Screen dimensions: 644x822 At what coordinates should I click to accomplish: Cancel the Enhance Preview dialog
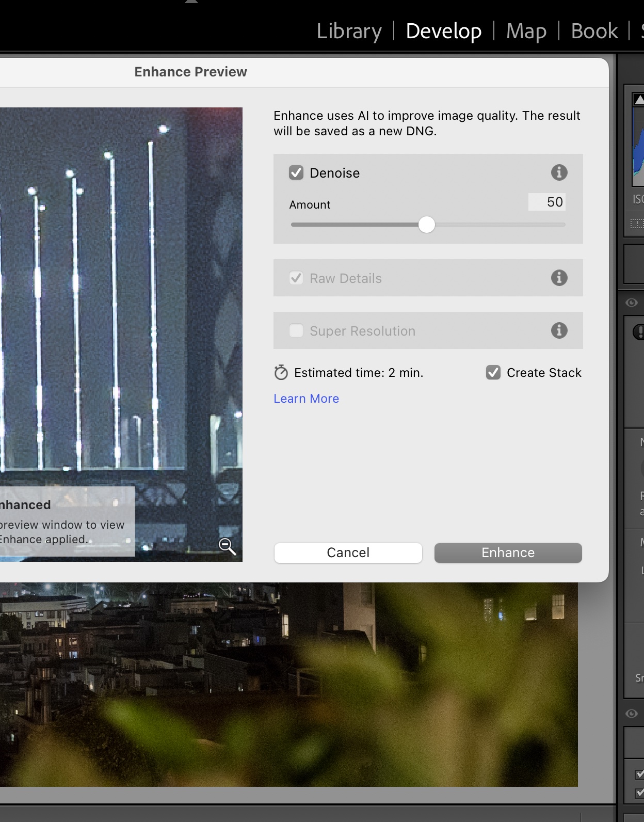pos(348,552)
